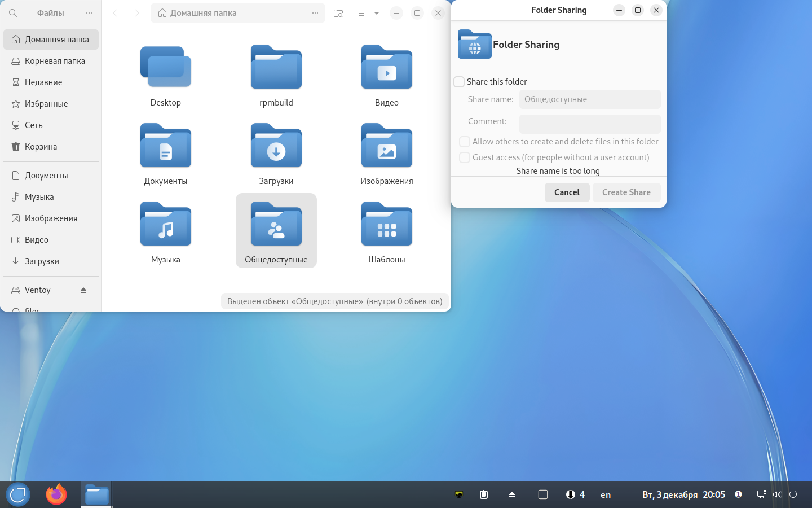This screenshot has width=812, height=508.
Task: Eject the Ventoy drive
Action: pos(83,290)
